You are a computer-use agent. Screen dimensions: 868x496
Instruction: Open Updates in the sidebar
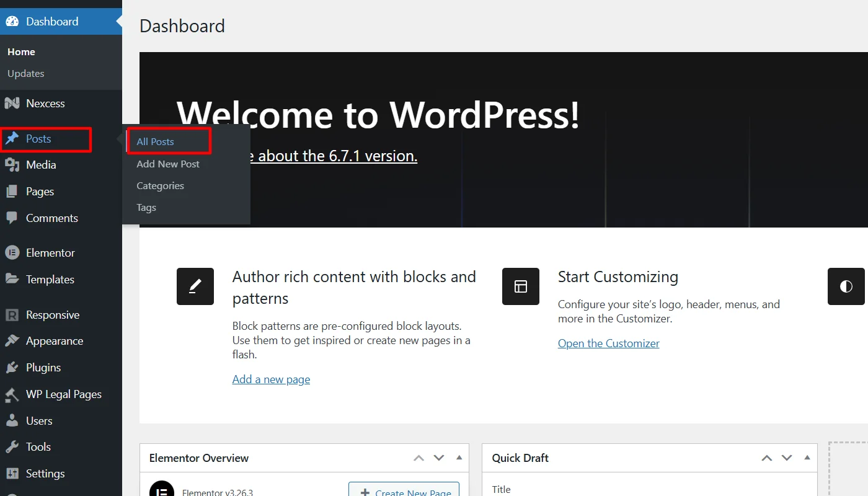pyautogui.click(x=26, y=73)
